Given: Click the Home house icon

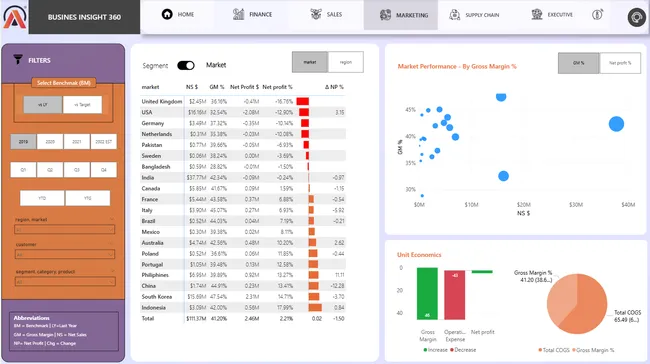Looking at the screenshot, I should [167, 14].
